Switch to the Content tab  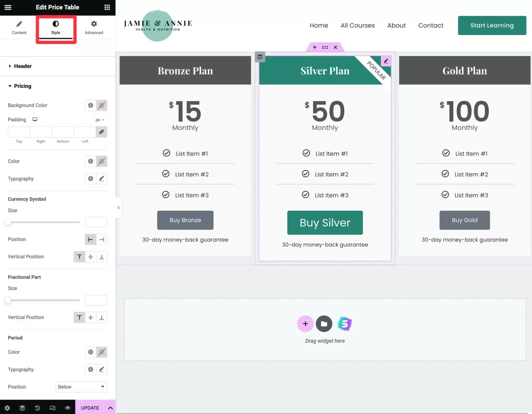(19, 27)
